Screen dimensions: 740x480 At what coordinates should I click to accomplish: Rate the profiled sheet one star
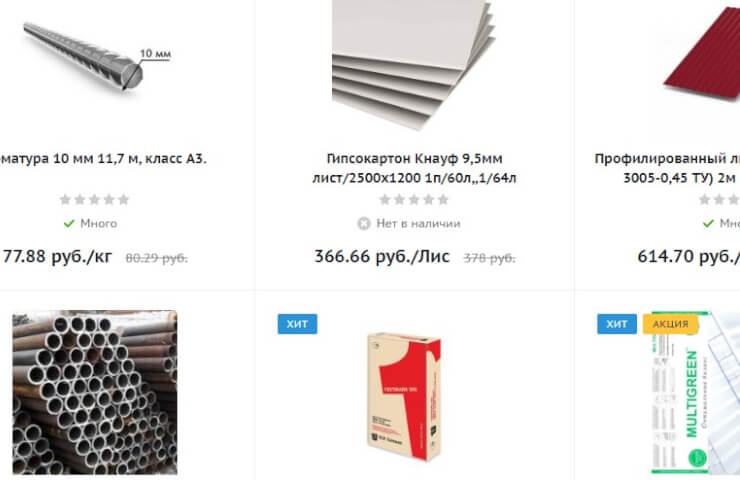coord(705,200)
